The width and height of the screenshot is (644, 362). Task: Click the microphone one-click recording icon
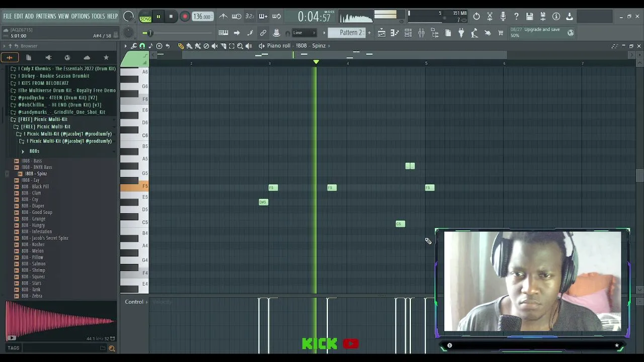[503, 17]
